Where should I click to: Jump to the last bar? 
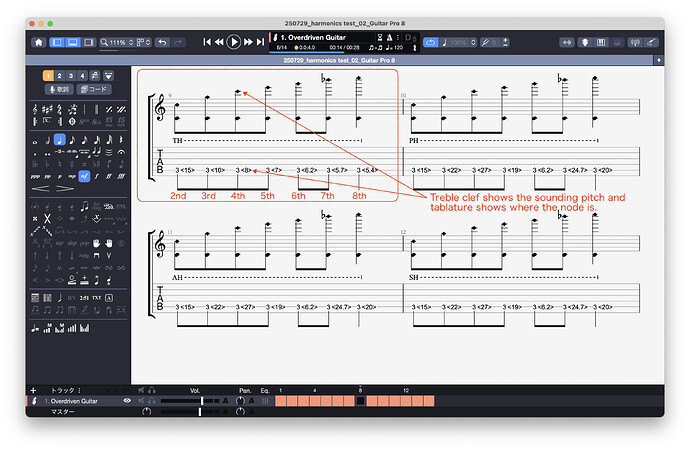coord(261,42)
